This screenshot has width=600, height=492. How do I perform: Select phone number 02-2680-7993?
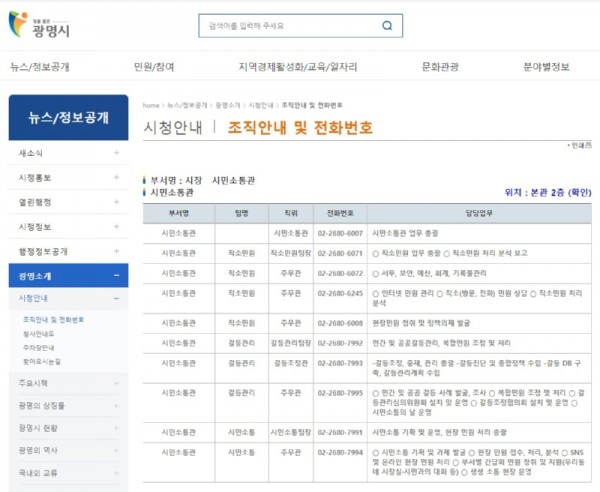(340, 363)
